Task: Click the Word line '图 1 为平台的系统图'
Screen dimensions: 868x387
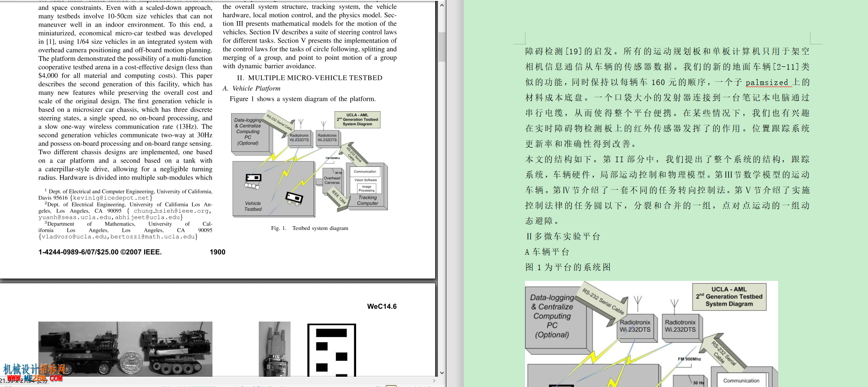Action: (x=568, y=267)
